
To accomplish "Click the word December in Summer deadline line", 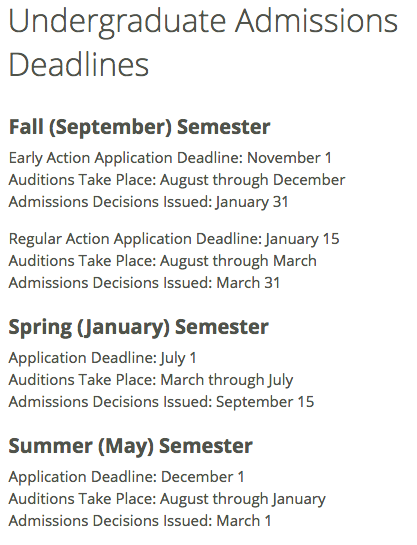I will pyautogui.click(x=197, y=477).
